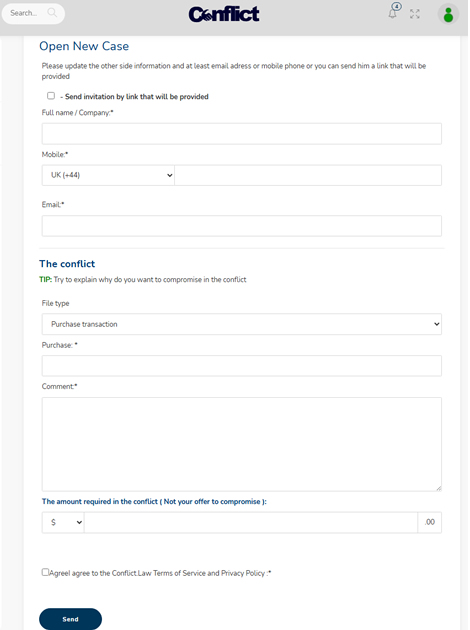Image resolution: width=470 pixels, height=630 pixels.
Task: Open the $ currency selector dropdown
Action: pos(63,522)
